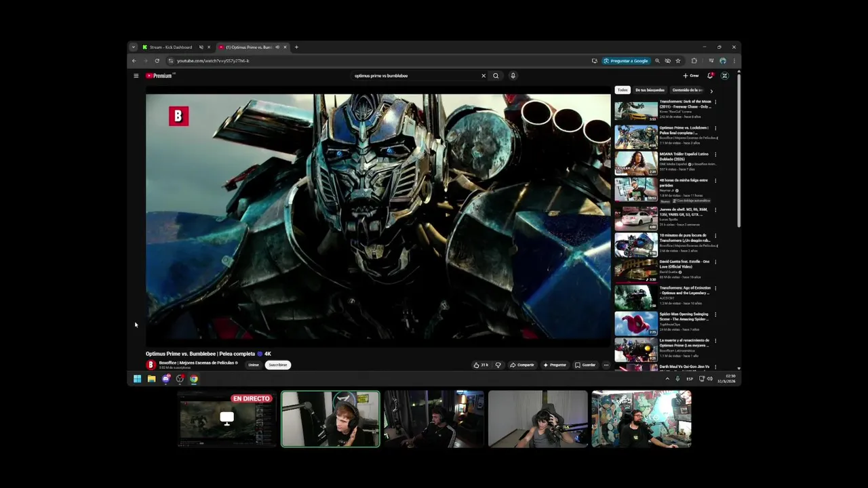The width and height of the screenshot is (868, 488).
Task: Open browser extensions puzzle icon
Action: (694, 61)
